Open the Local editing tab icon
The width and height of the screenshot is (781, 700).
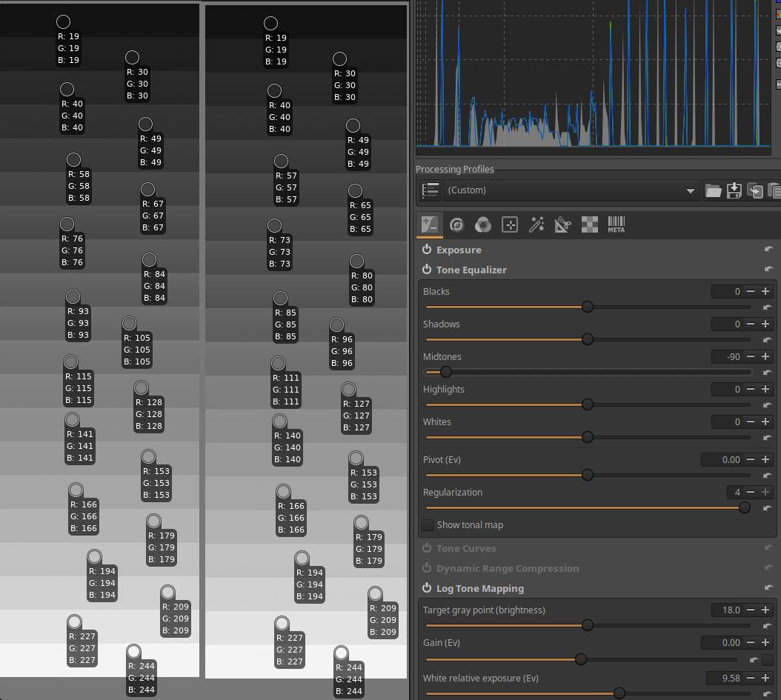click(x=510, y=224)
